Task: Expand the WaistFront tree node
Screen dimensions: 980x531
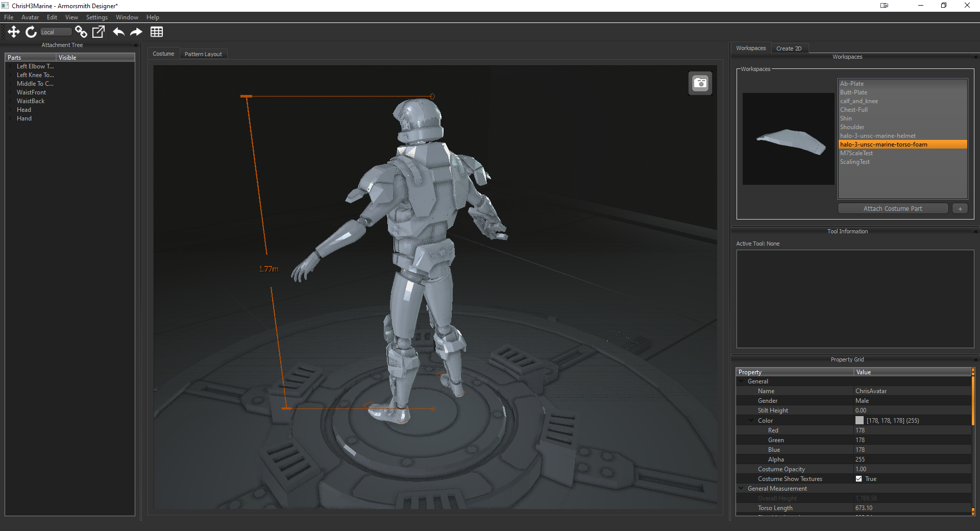Action: pos(10,92)
